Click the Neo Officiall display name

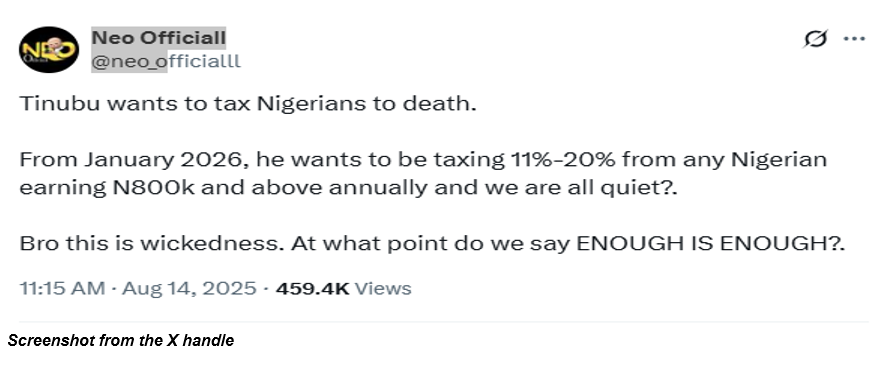pyautogui.click(x=158, y=38)
